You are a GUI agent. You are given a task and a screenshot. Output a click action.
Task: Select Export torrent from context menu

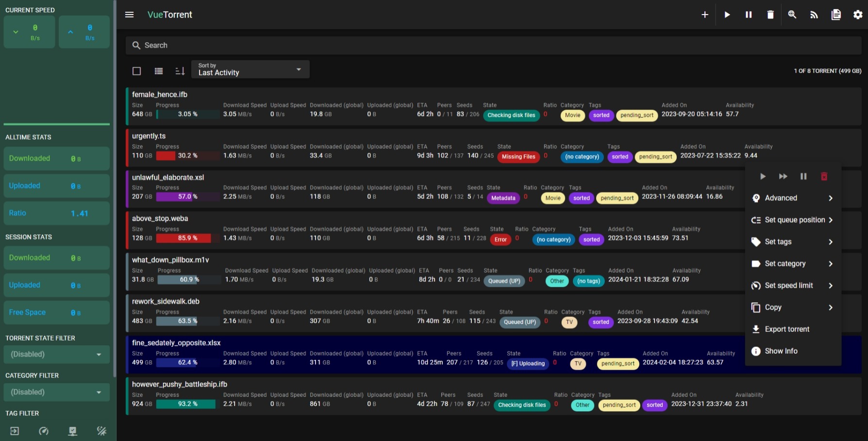point(786,329)
